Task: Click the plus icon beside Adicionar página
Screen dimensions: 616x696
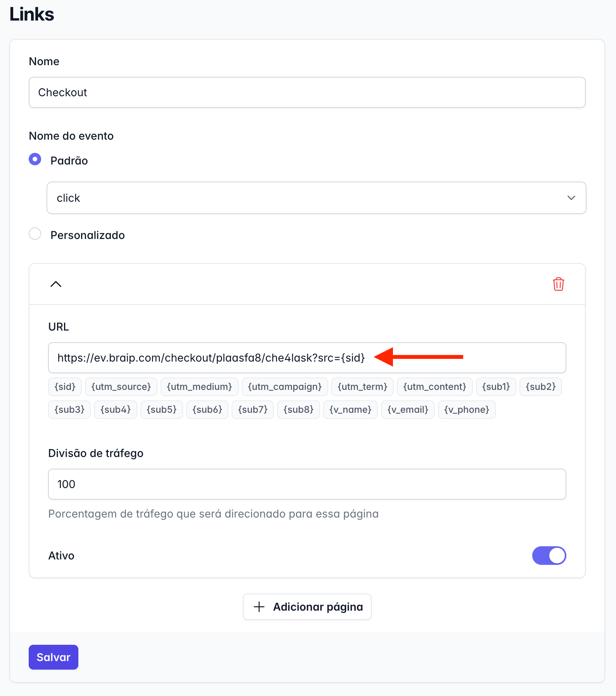Action: coord(259,607)
